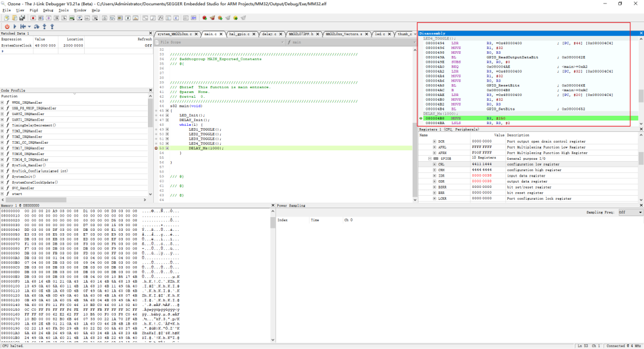Viewport: 644px width, 349px height.
Task: Expand disassembly for line 53 DELAY_Ms
Action: pyautogui.click(x=167, y=148)
